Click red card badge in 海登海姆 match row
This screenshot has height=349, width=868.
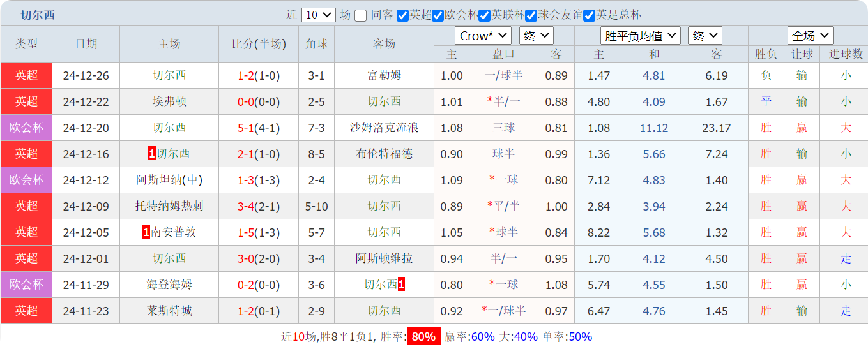pyautogui.click(x=401, y=285)
